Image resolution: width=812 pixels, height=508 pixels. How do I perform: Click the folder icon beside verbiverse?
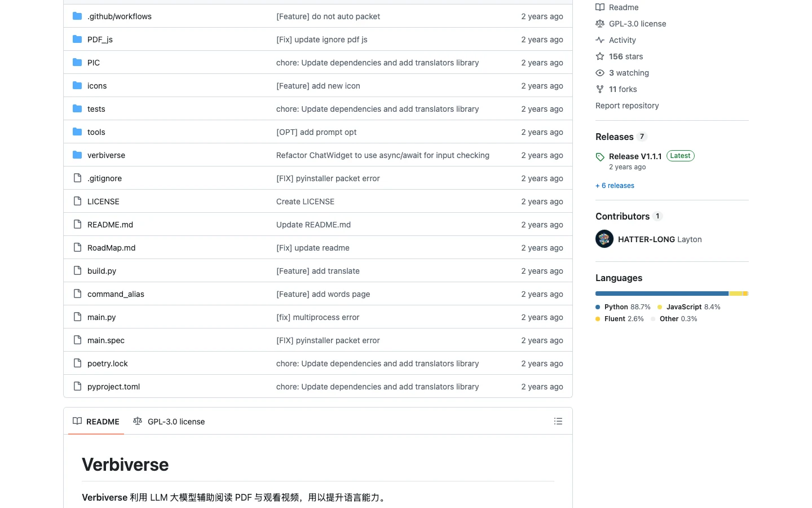pos(77,155)
